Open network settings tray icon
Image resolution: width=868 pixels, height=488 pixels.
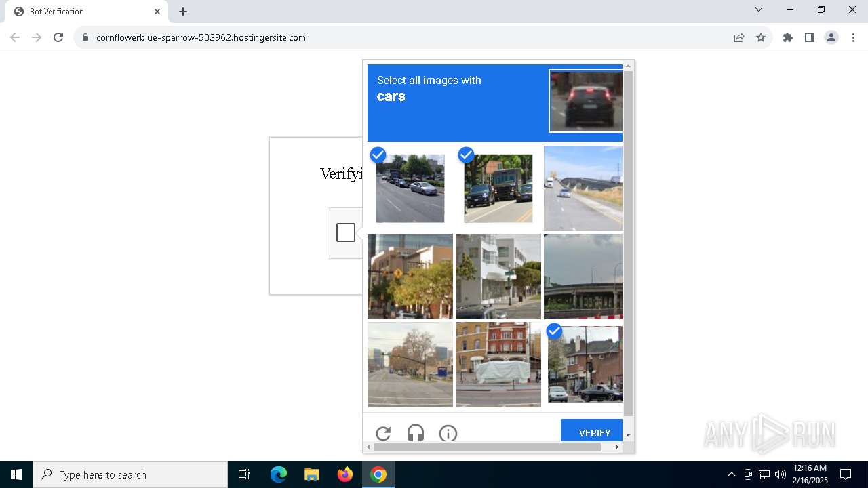tap(764, 474)
